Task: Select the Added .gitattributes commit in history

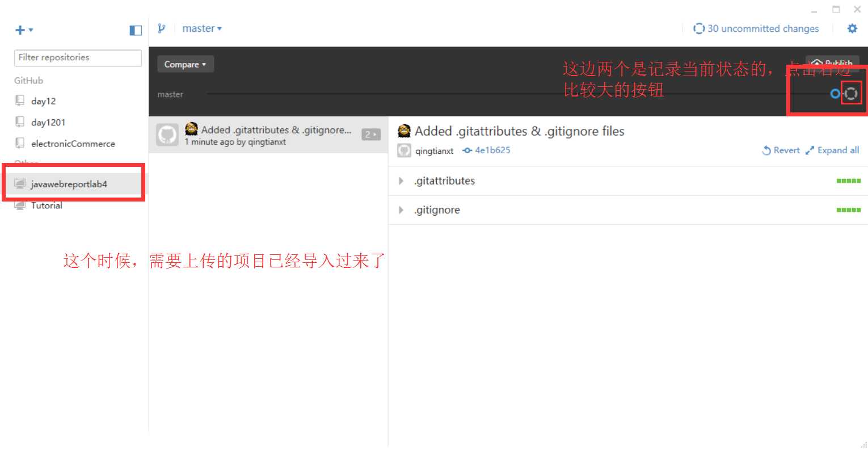Action: [268, 135]
